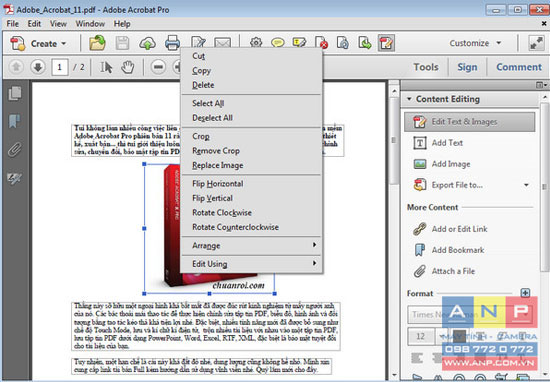Open the Customize dropdown

476,43
